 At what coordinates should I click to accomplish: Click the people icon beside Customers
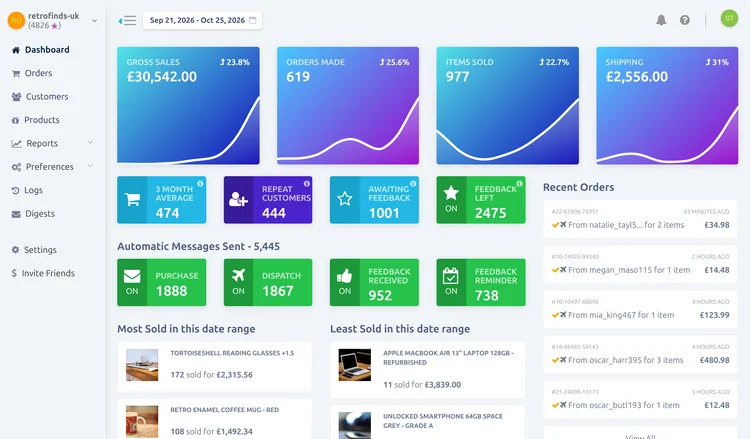click(x=16, y=97)
